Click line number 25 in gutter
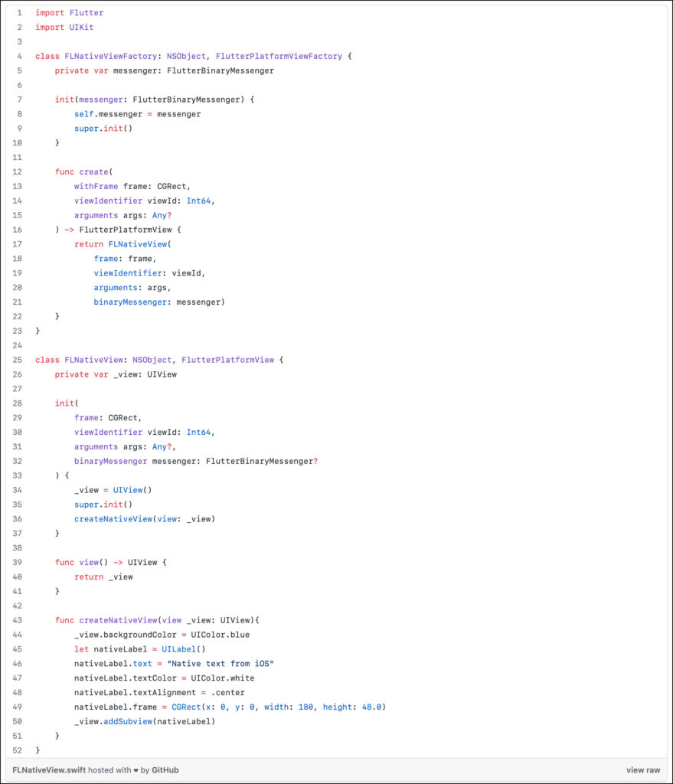The width and height of the screenshot is (673, 784). pos(17,359)
